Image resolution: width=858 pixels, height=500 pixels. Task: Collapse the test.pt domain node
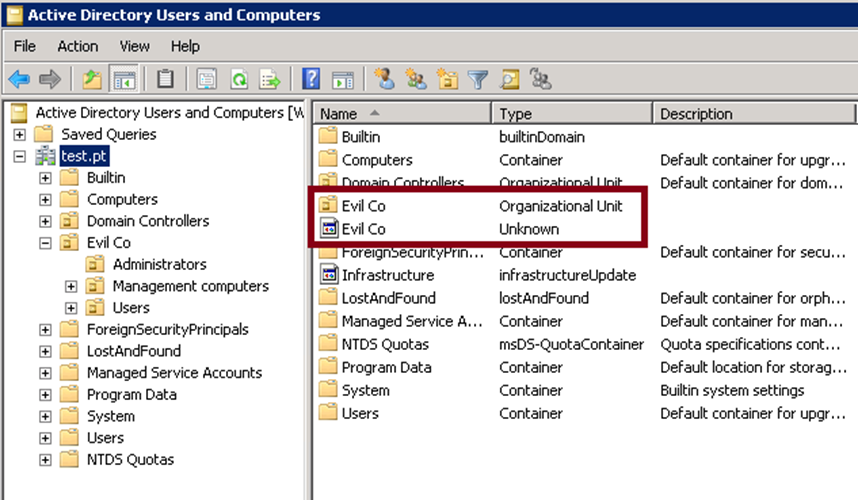[19, 156]
